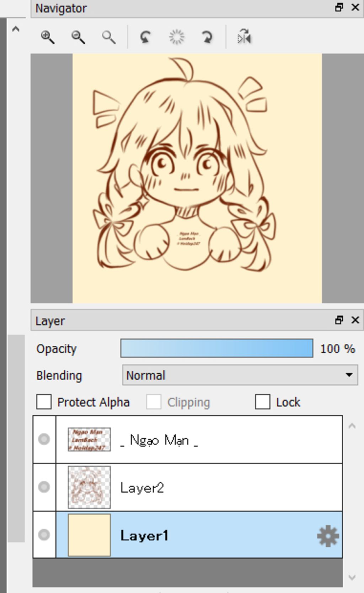Click the Layer2 lineart thumbnail
364x593 pixels.
pyautogui.click(x=89, y=487)
